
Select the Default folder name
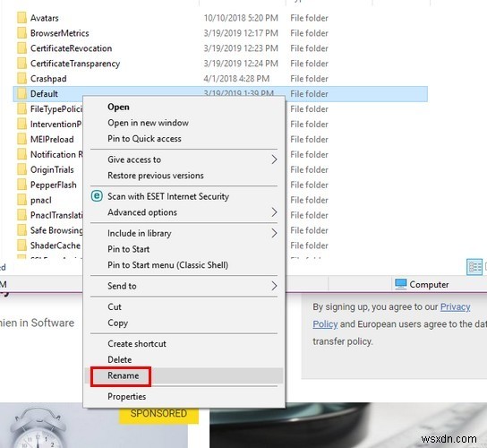click(44, 94)
